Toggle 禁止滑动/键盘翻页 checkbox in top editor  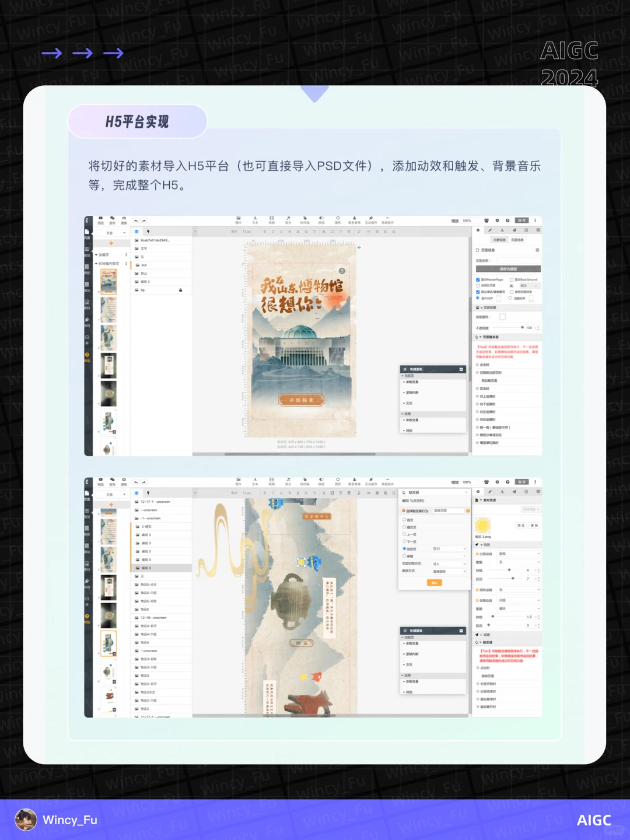click(x=478, y=292)
